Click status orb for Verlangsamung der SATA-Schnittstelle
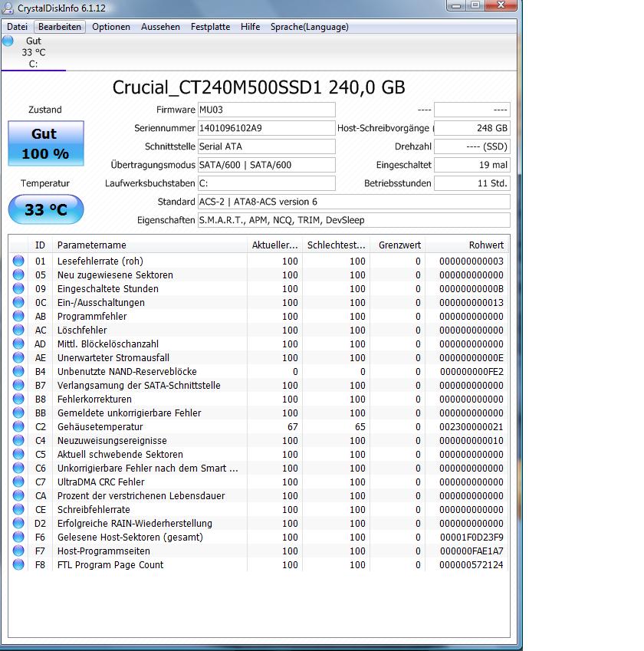The height and width of the screenshot is (651, 644). (x=18, y=385)
